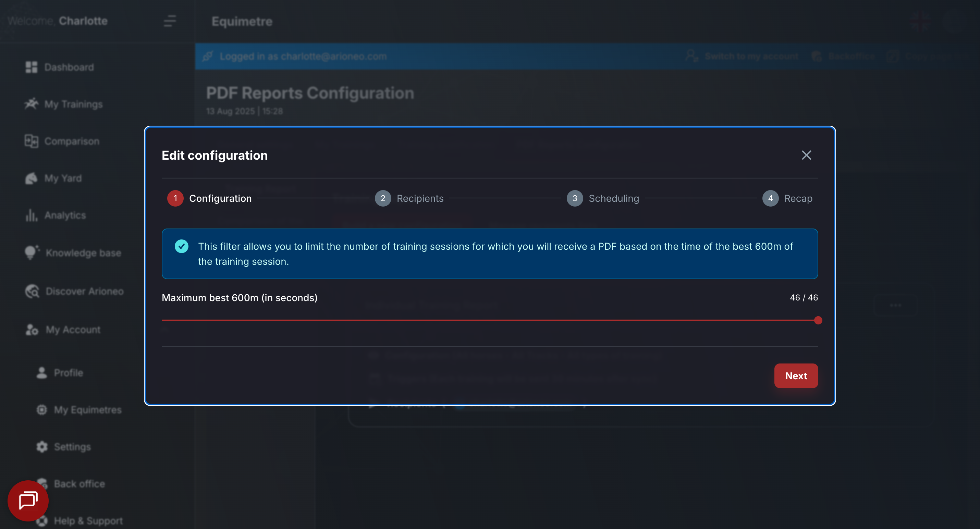
Task: Close the Edit configuration dialog
Action: coord(806,155)
